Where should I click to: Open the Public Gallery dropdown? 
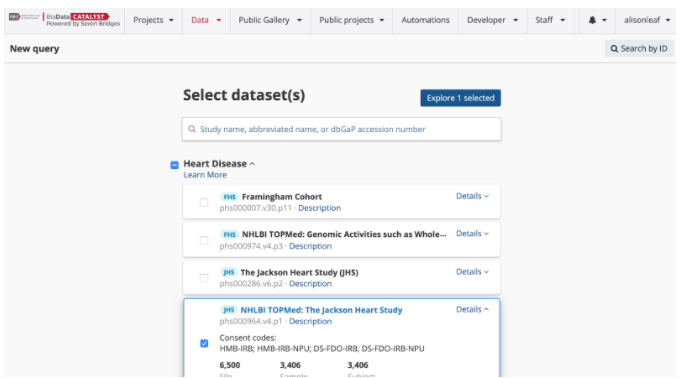[x=270, y=20]
